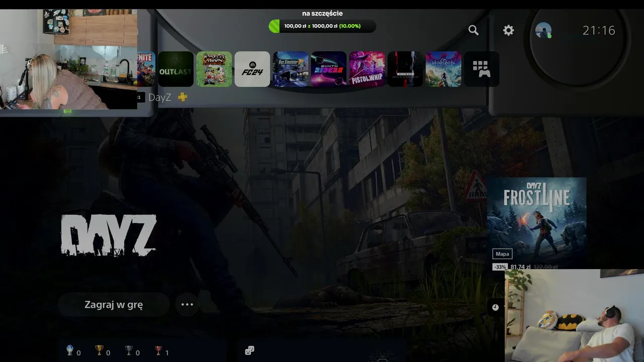The image size is (644, 362).
Task: Select the Synth Riders game tile
Action: point(329,69)
